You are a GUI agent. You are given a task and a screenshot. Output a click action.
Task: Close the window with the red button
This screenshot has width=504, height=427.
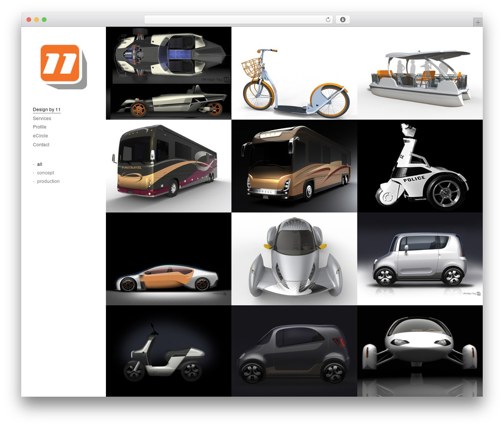click(29, 20)
